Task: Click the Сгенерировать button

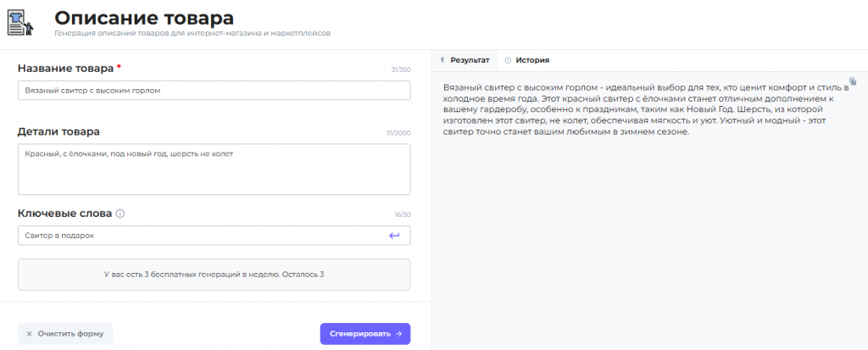Action: click(365, 334)
